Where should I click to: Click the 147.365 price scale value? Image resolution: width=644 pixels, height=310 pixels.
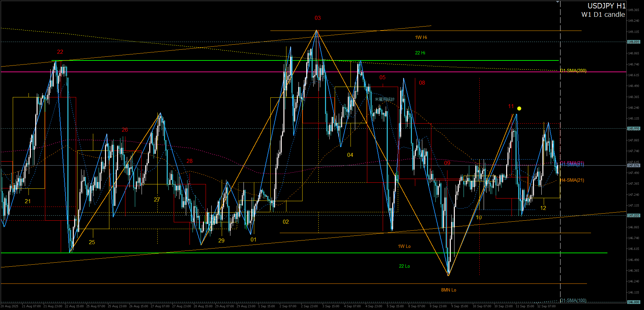[634, 184]
